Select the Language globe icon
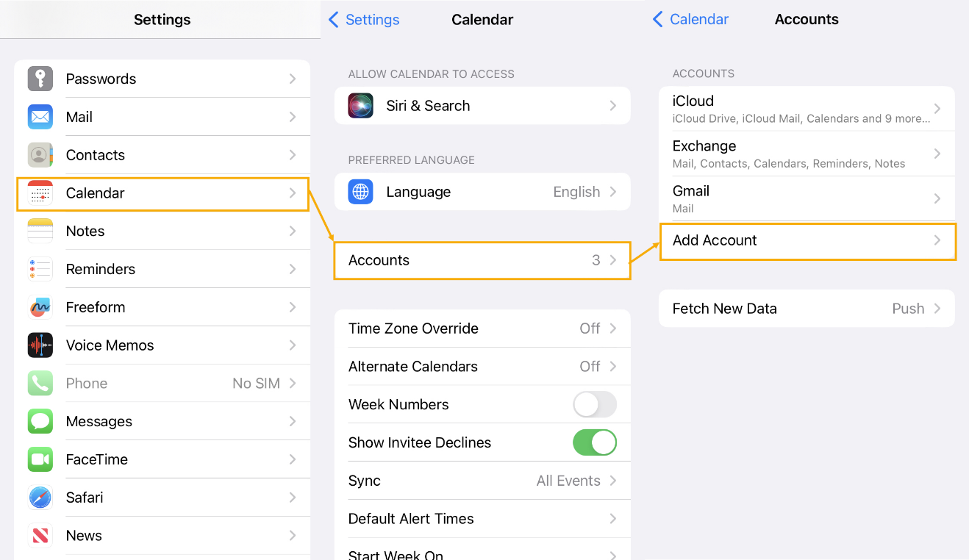This screenshot has height=560, width=969. (361, 192)
